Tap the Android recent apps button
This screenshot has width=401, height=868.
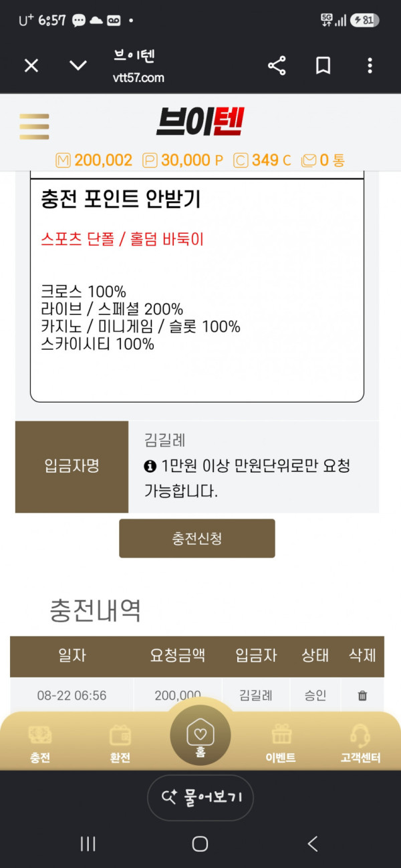coord(88,844)
